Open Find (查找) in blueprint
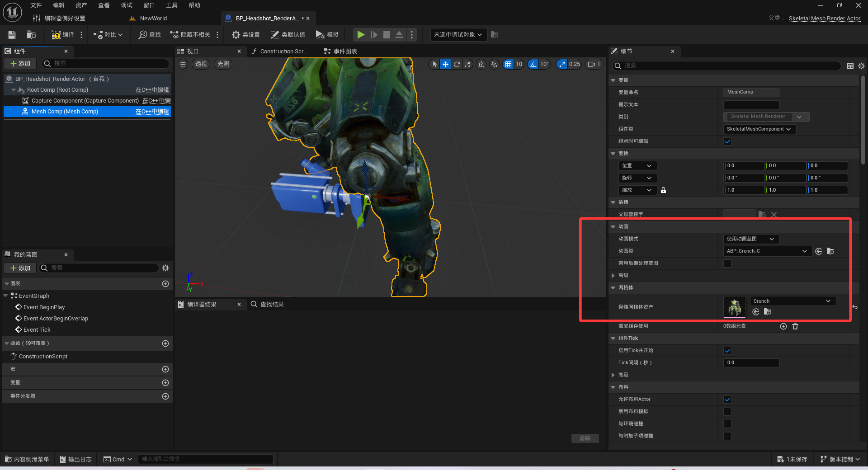The width and height of the screenshot is (868, 470). click(150, 35)
